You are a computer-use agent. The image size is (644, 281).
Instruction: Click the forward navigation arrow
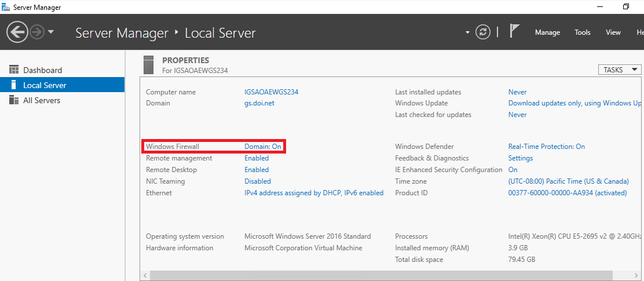pyautogui.click(x=37, y=32)
